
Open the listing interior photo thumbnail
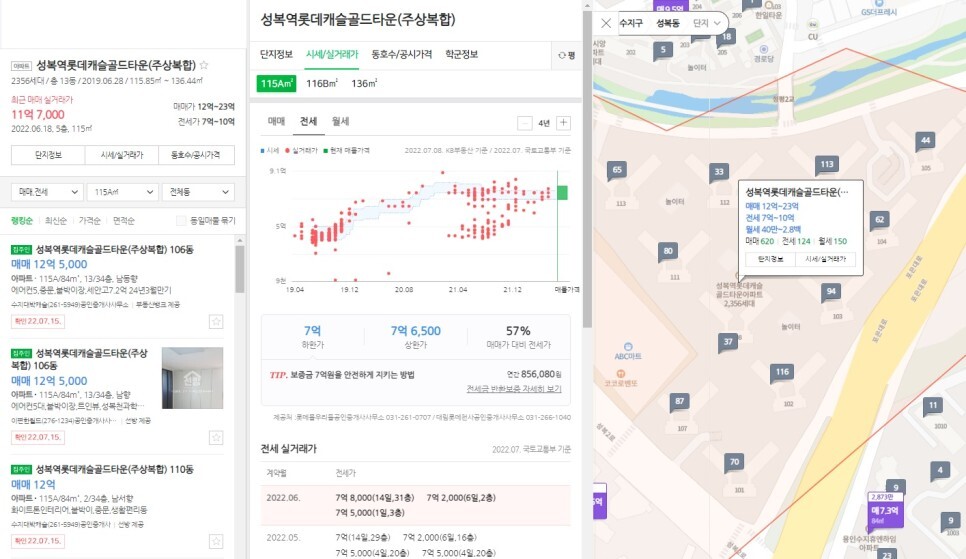click(192, 378)
